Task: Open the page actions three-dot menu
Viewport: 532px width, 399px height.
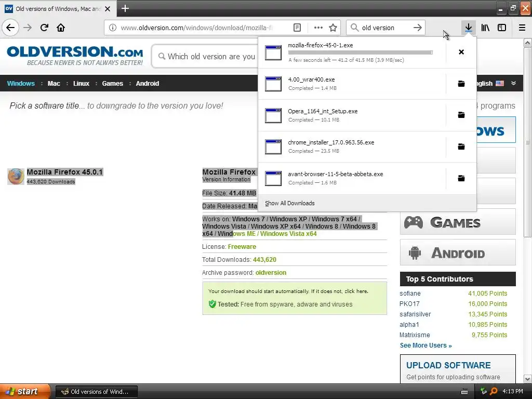Action: tap(318, 28)
